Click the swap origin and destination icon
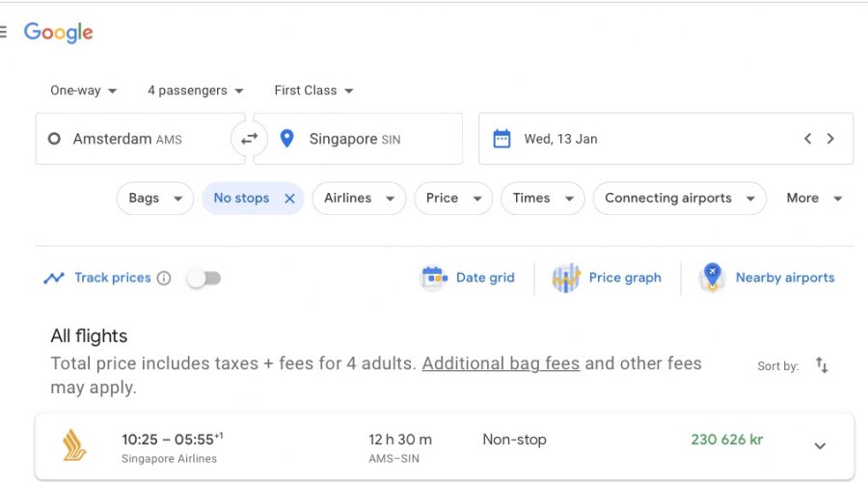868x482 pixels. (x=249, y=139)
